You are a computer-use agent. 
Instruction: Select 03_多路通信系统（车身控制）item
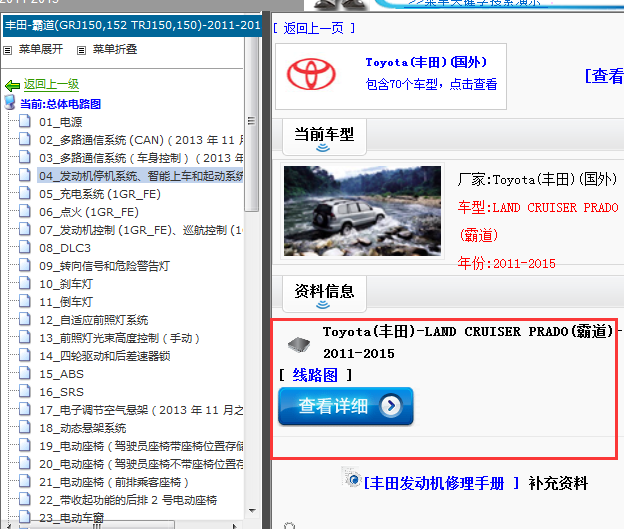pyautogui.click(x=141, y=158)
